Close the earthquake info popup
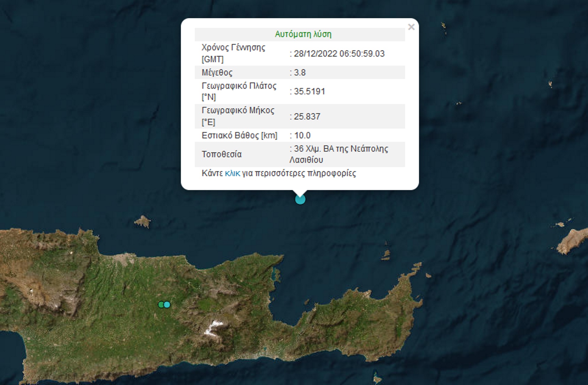The width and height of the screenshot is (588, 385). tap(411, 27)
